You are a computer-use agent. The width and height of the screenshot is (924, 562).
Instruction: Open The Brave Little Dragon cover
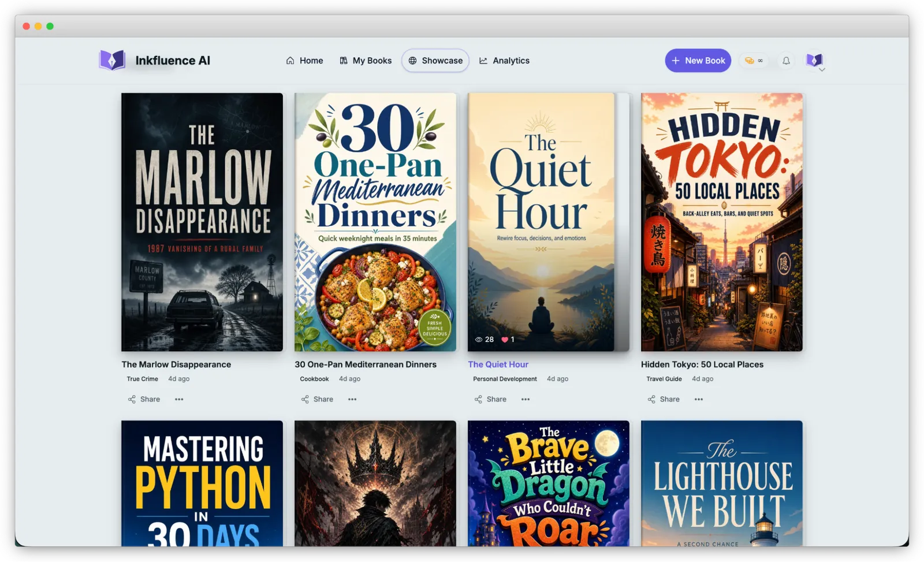549,483
